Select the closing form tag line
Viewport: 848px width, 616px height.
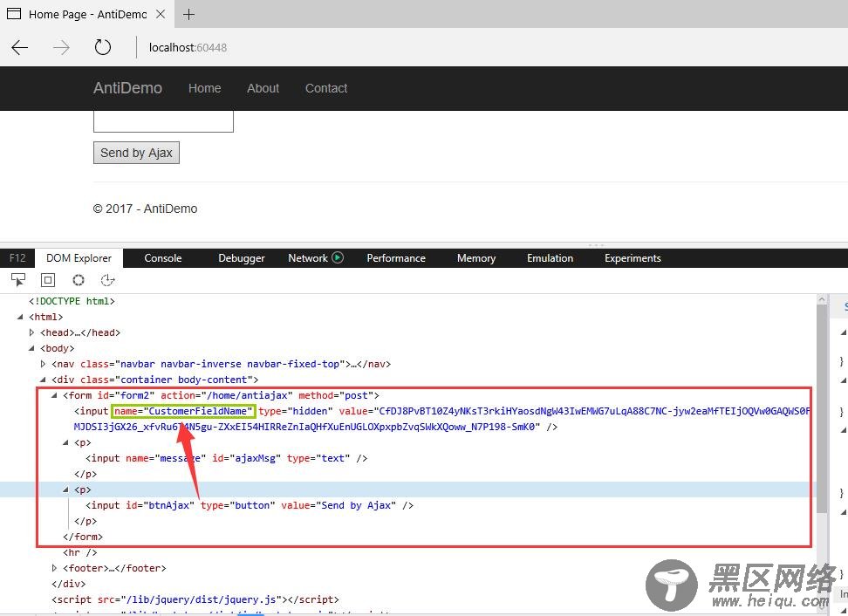coord(83,537)
